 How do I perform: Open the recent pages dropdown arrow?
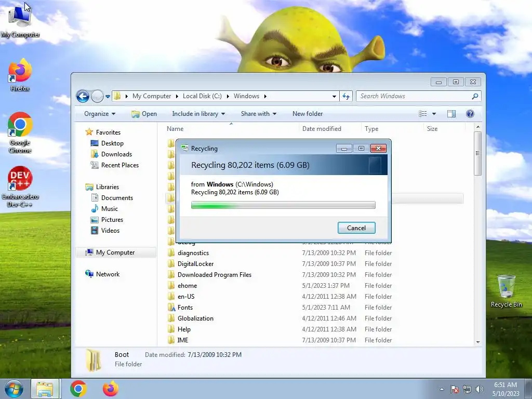coord(108,96)
